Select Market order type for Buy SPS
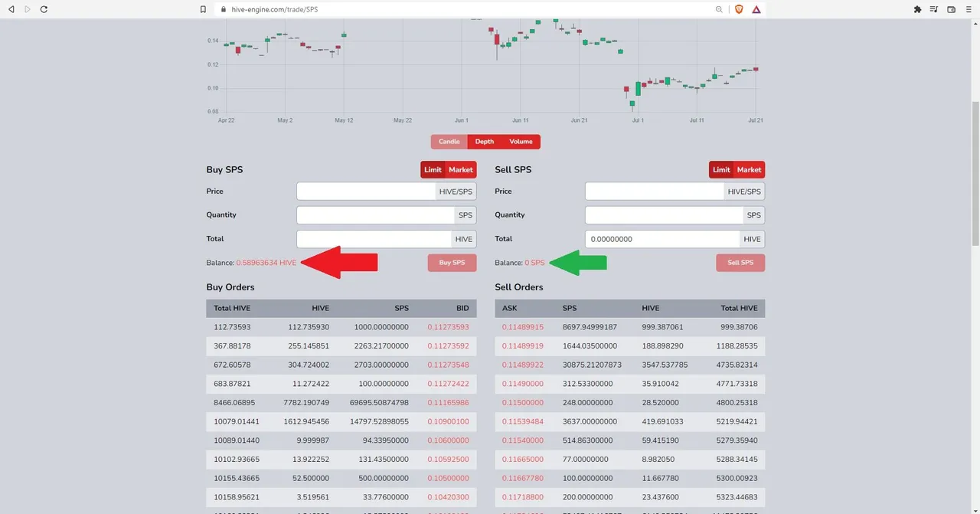The height and width of the screenshot is (514, 980). 461,170
